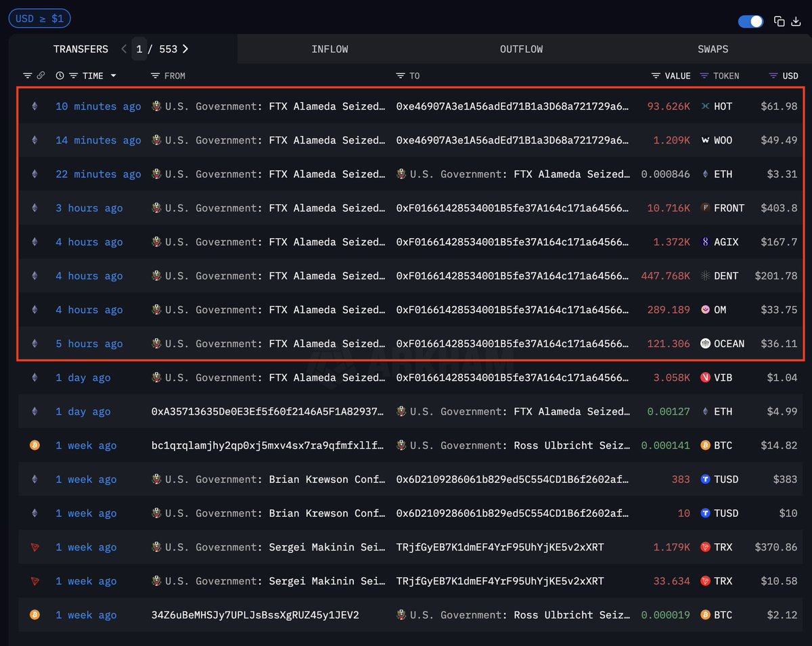Open the VALUE column filter
This screenshot has height=646, width=812.
click(x=656, y=76)
